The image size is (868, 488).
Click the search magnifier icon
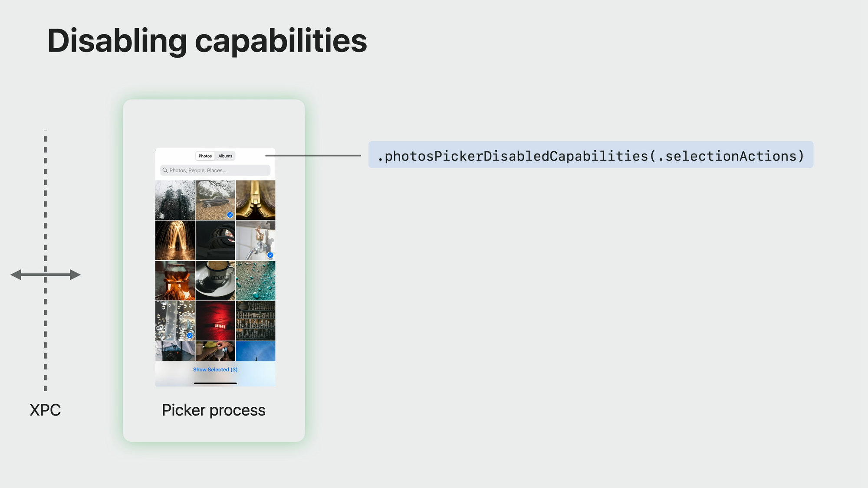pos(165,170)
